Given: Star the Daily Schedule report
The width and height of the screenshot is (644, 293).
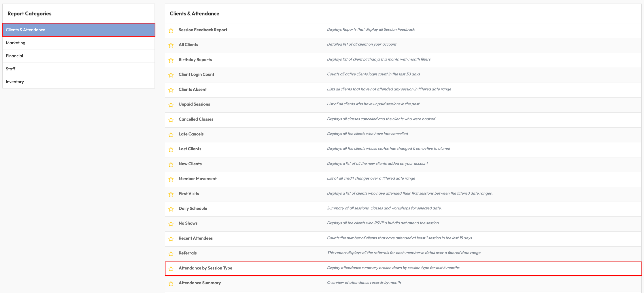Looking at the screenshot, I should [171, 209].
